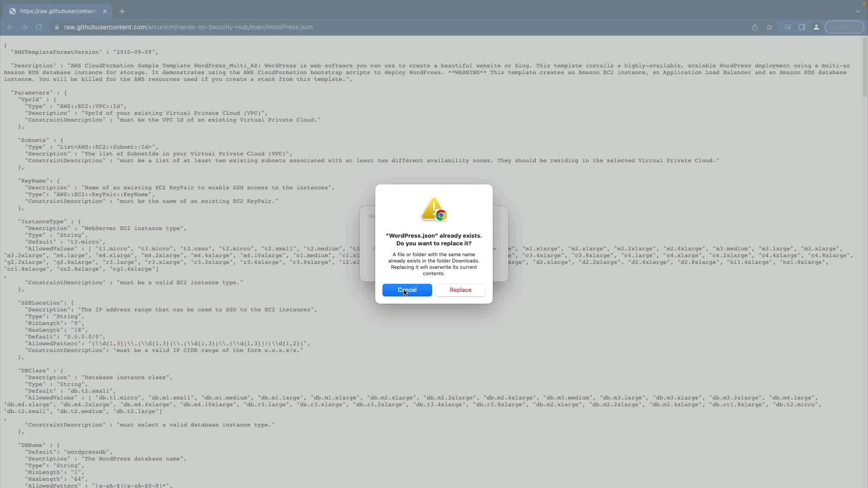Open the profile avatar icon
This screenshot has width=868, height=488.
[x=816, y=27]
